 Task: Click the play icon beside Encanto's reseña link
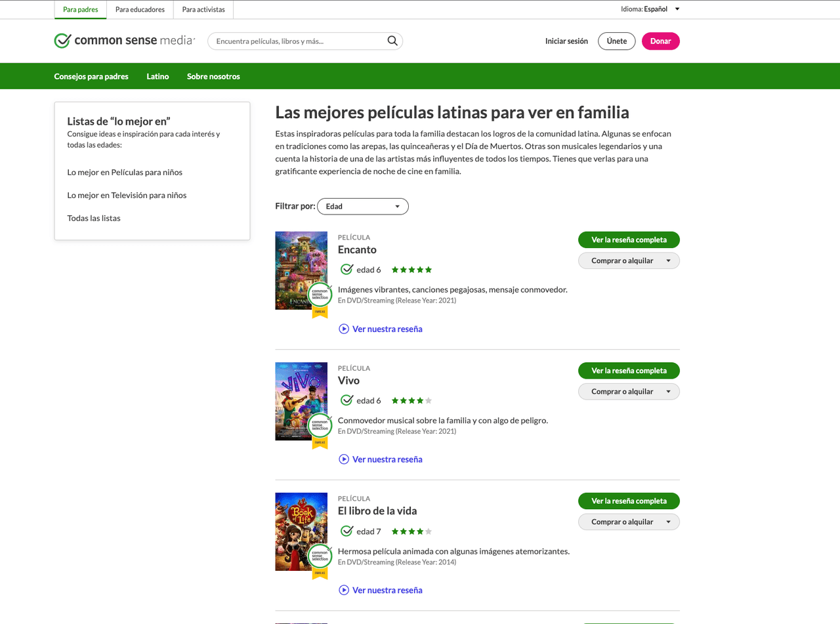[x=343, y=328]
